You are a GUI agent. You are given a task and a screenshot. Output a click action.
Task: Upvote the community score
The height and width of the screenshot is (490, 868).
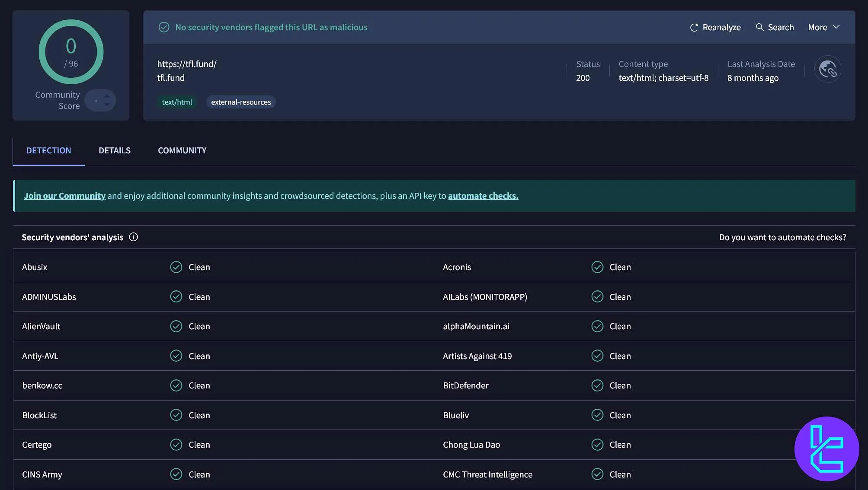[106, 96]
